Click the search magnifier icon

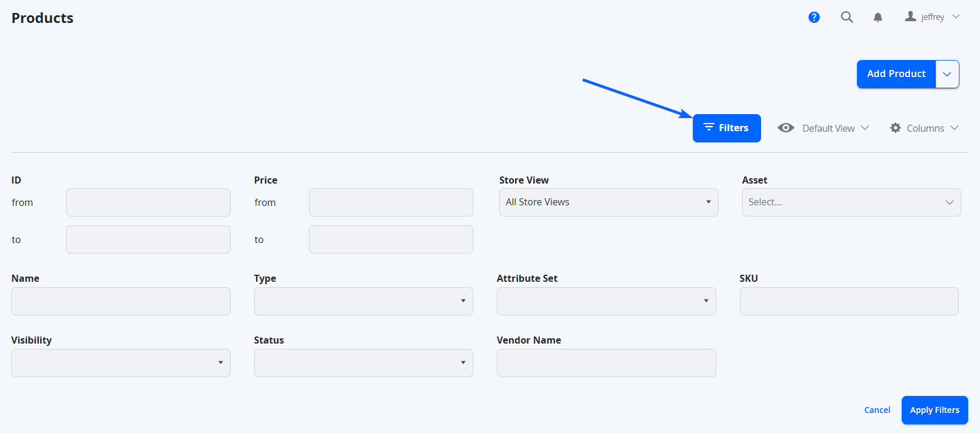click(847, 17)
